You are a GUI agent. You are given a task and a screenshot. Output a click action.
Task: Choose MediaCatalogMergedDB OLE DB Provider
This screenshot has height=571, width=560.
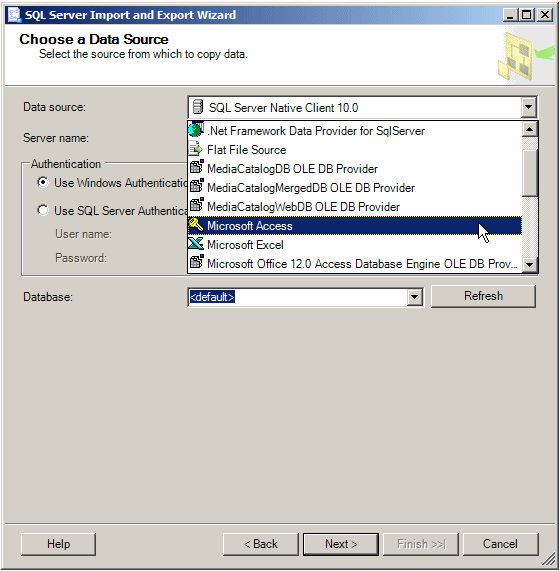tap(355, 188)
